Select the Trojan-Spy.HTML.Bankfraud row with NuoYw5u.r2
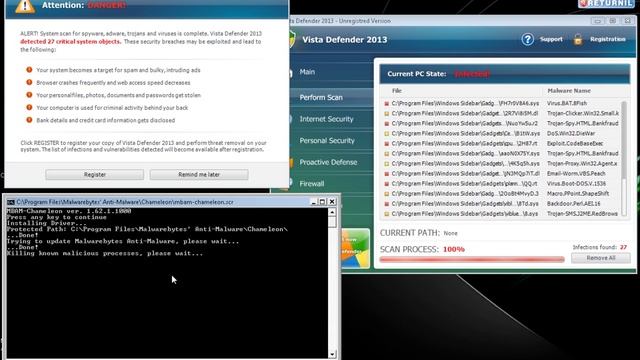This screenshot has height=360, width=640. point(501,123)
